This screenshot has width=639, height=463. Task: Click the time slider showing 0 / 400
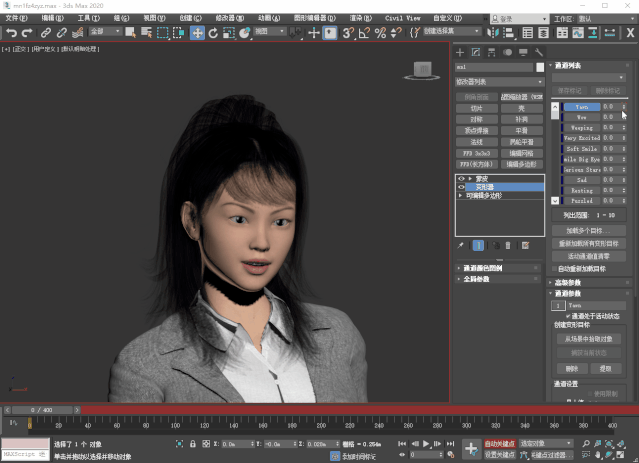[x=42, y=410]
